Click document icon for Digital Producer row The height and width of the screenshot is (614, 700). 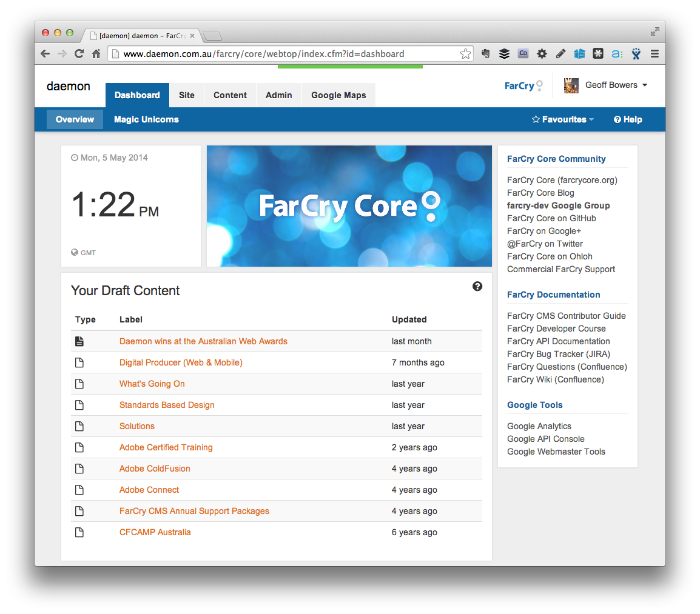(79, 362)
